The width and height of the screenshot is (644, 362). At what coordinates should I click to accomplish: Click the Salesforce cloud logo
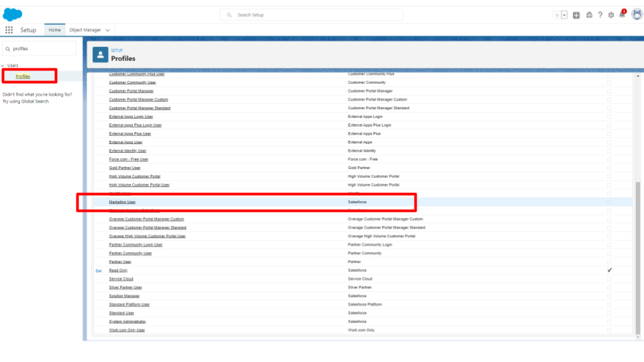12,15
